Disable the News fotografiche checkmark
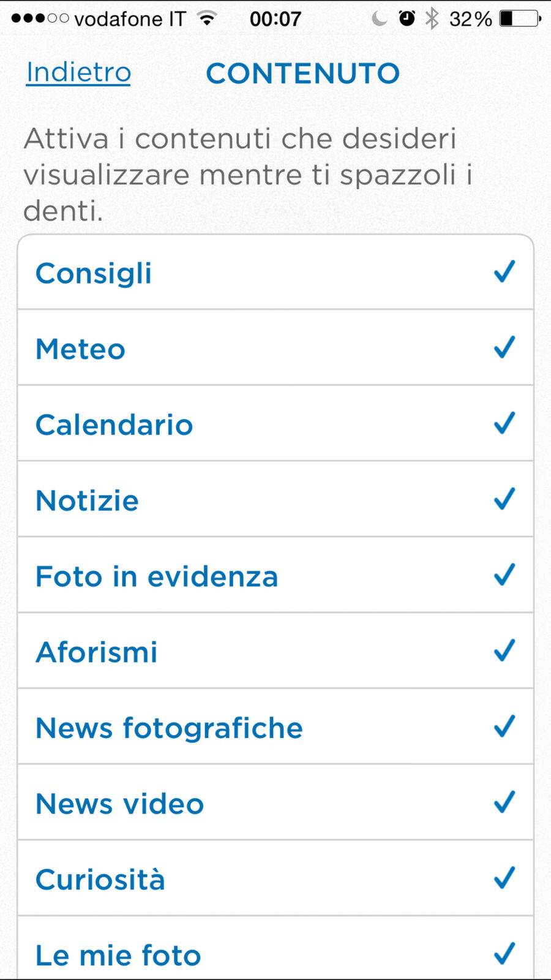Image resolution: width=551 pixels, height=980 pixels. click(x=504, y=726)
